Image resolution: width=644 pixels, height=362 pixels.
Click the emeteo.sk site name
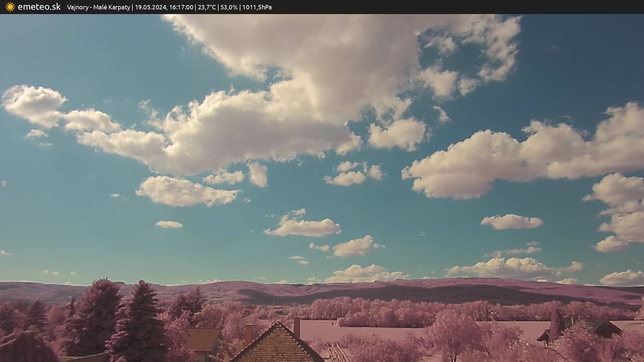click(x=39, y=7)
